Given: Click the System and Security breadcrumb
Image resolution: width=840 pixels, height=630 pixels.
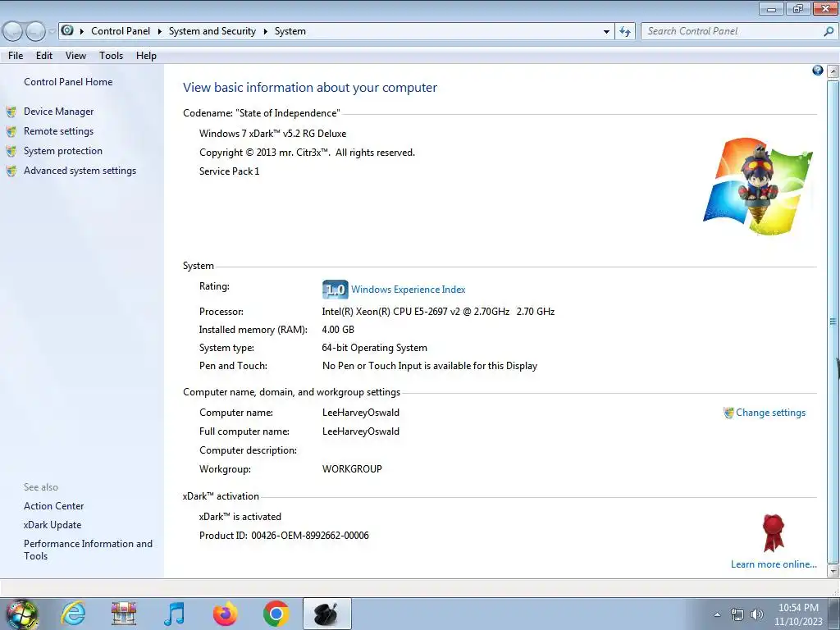Looking at the screenshot, I should [x=212, y=31].
